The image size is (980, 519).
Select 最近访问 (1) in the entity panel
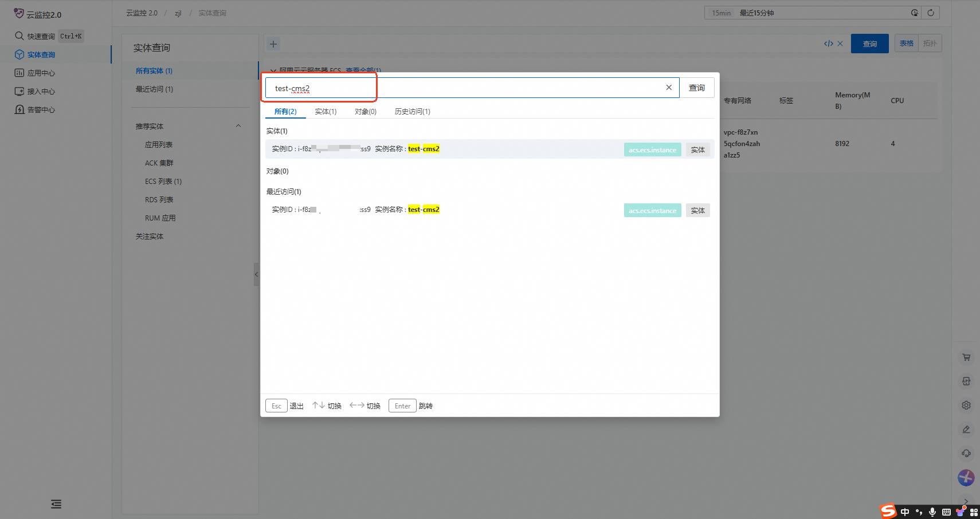coord(154,89)
